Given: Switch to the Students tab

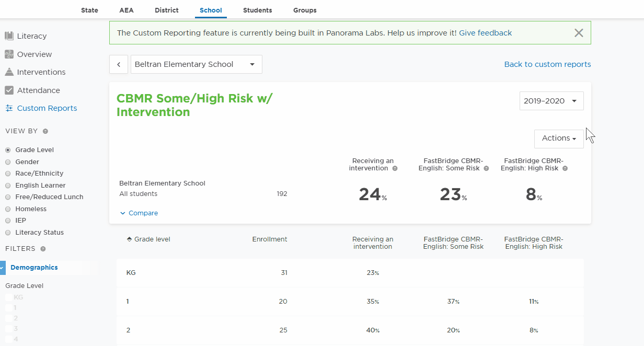Looking at the screenshot, I should click(x=257, y=10).
